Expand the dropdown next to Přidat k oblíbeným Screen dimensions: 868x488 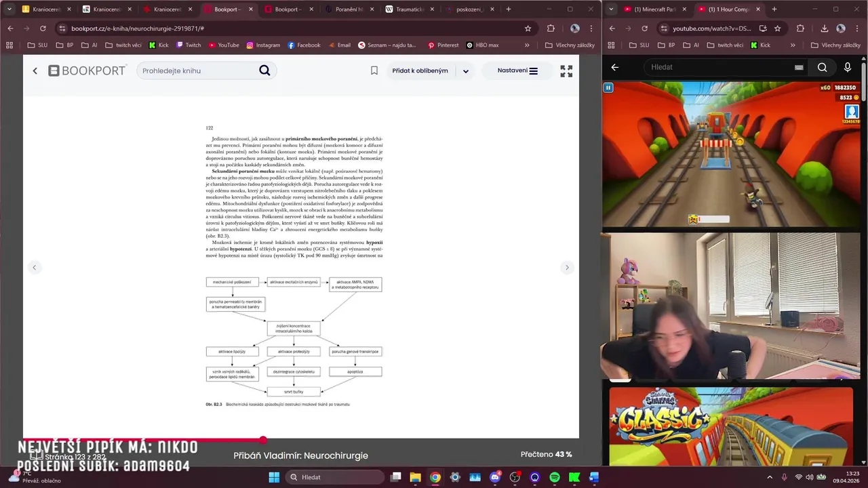tap(465, 71)
